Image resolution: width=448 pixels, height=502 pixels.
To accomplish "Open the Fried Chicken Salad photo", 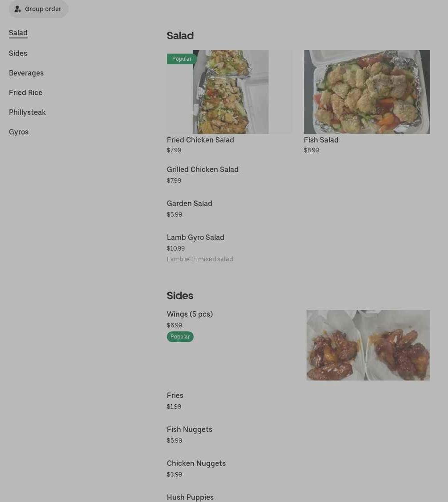I will pyautogui.click(x=229, y=92).
